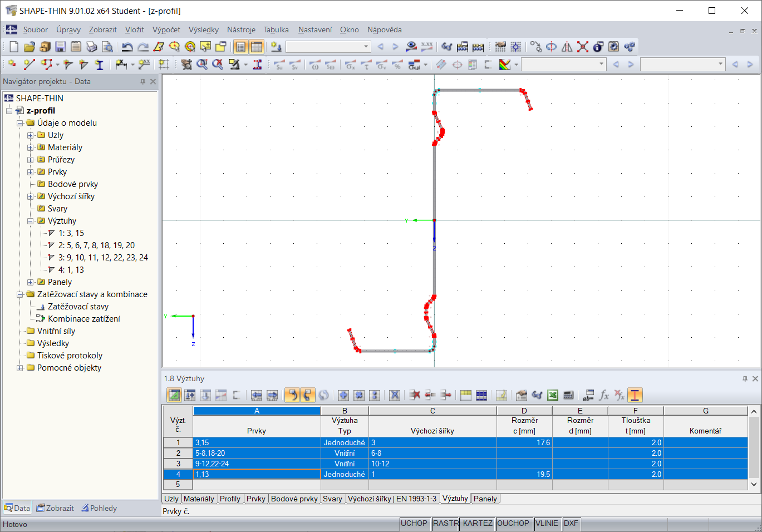Image resolution: width=762 pixels, height=532 pixels.
Task: Collapse the Výztuhy tree node
Action: pos(31,221)
